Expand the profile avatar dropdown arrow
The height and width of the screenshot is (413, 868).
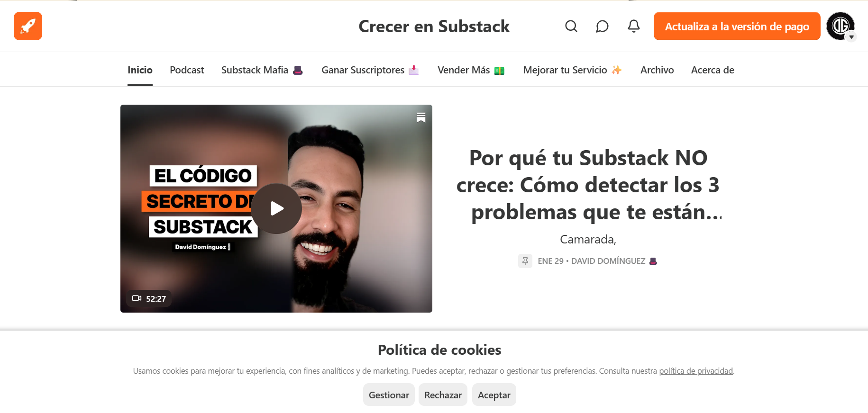coord(851,37)
